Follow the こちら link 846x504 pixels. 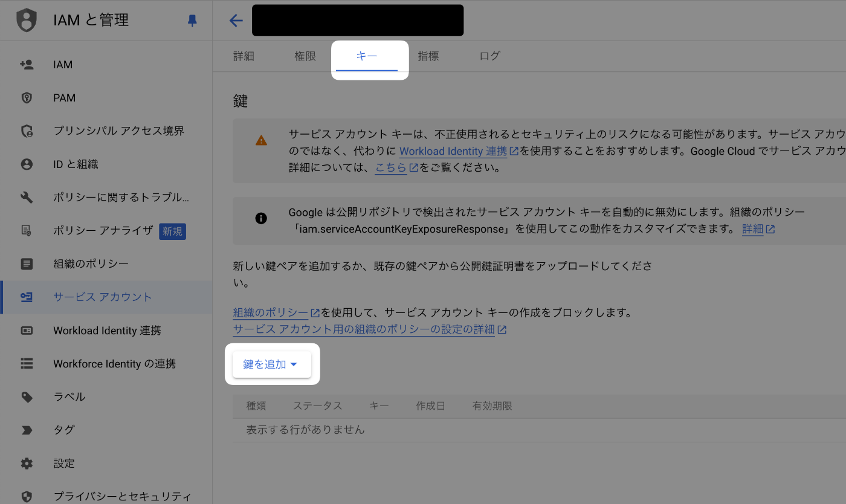tap(391, 168)
